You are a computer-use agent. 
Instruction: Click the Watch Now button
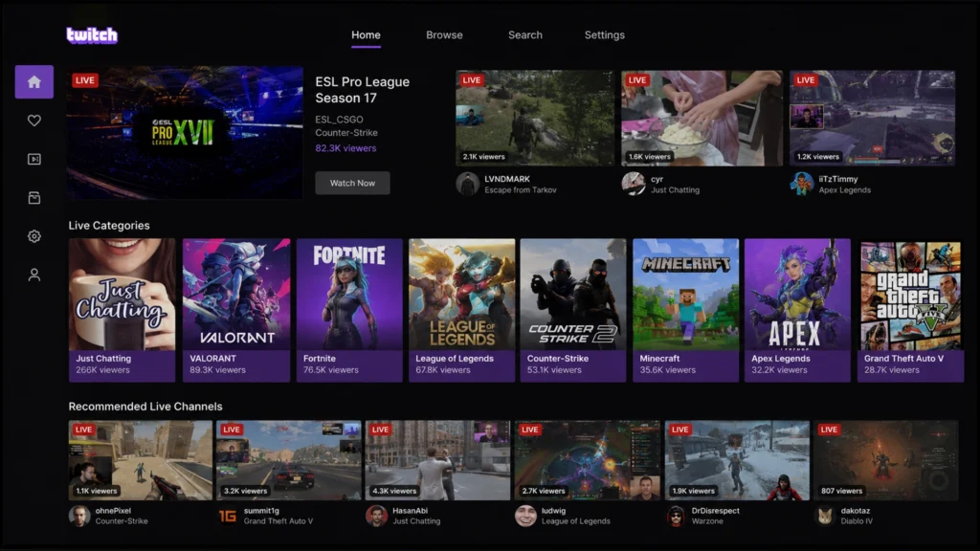point(352,183)
